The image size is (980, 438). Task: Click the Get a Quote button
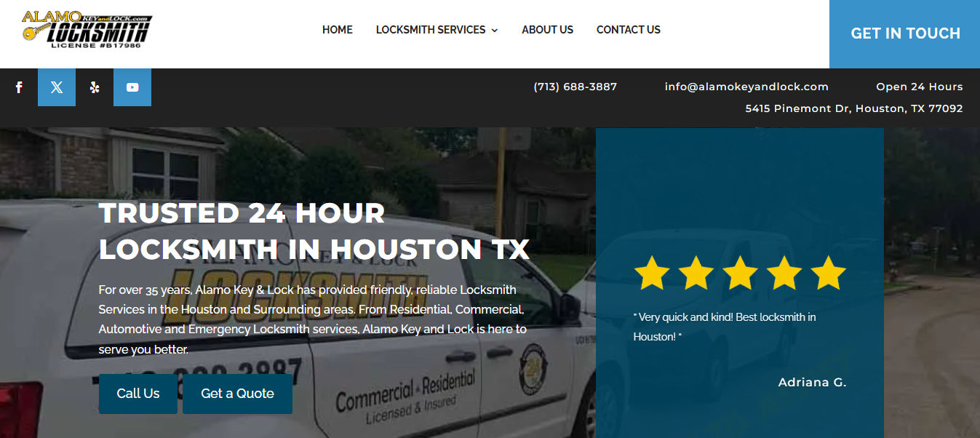point(237,394)
